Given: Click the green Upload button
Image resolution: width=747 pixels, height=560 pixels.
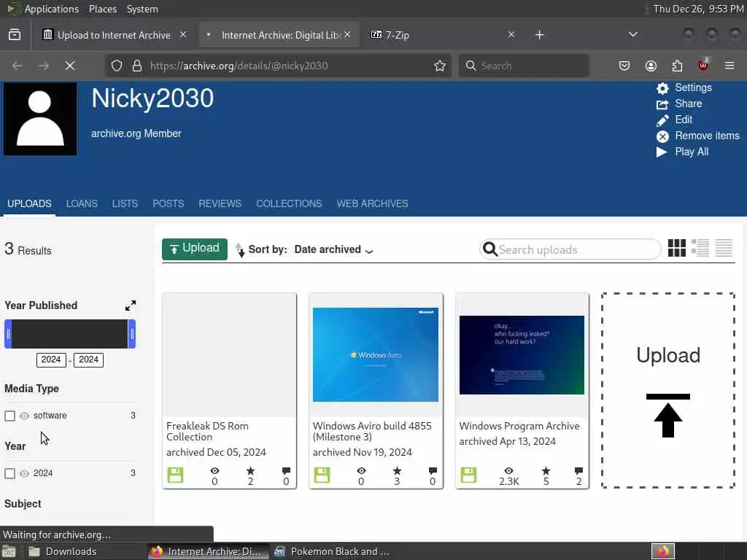Looking at the screenshot, I should click(x=194, y=249).
